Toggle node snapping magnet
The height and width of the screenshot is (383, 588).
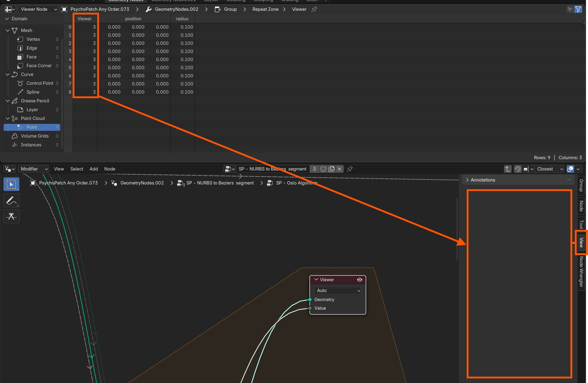coord(517,169)
